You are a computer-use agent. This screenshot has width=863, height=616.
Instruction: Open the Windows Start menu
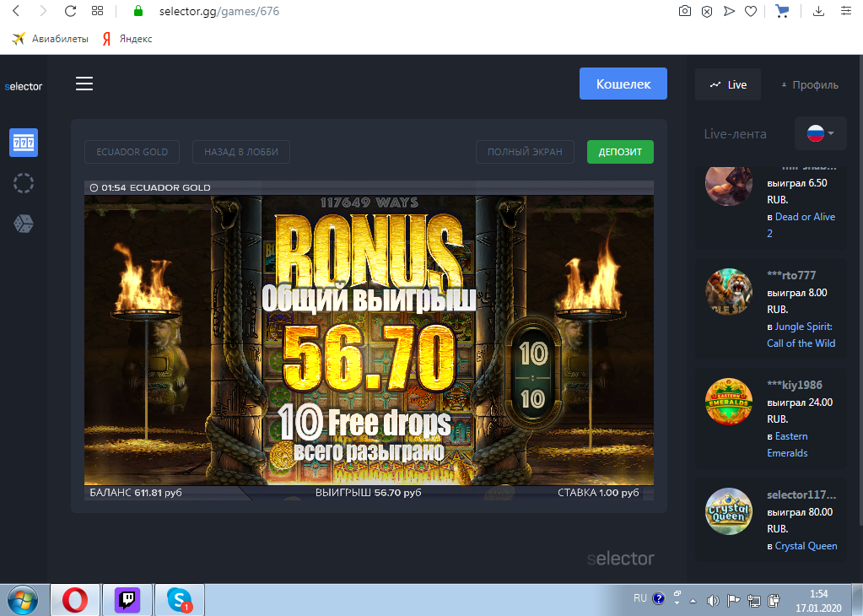point(23,600)
